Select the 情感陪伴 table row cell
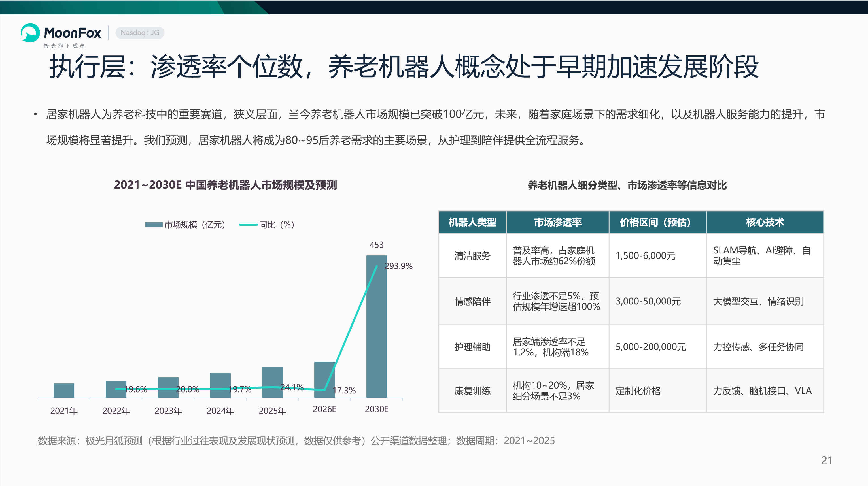The width and height of the screenshot is (868, 486). 472,301
